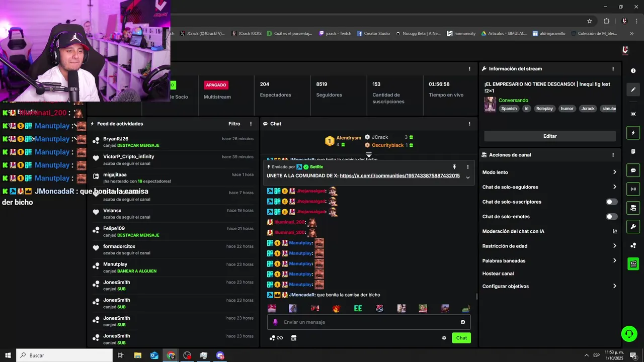This screenshot has width=644, height=362.
Task: Expand Configurar objetivos options
Action: point(614,286)
